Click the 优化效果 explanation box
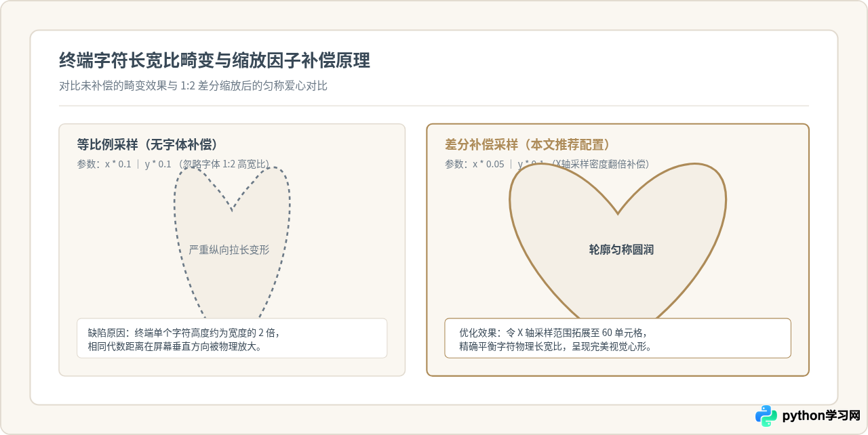 click(x=618, y=338)
